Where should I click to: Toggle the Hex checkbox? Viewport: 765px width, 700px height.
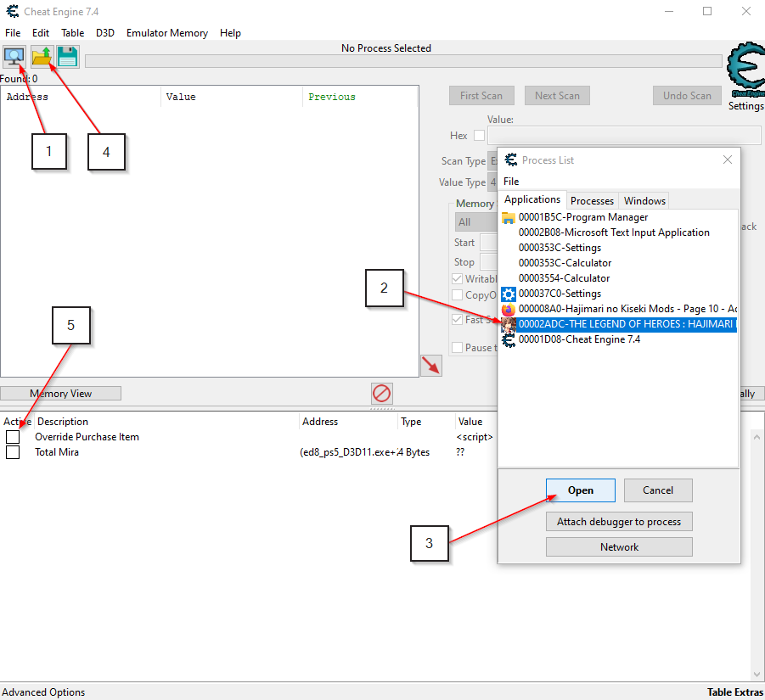(x=480, y=136)
